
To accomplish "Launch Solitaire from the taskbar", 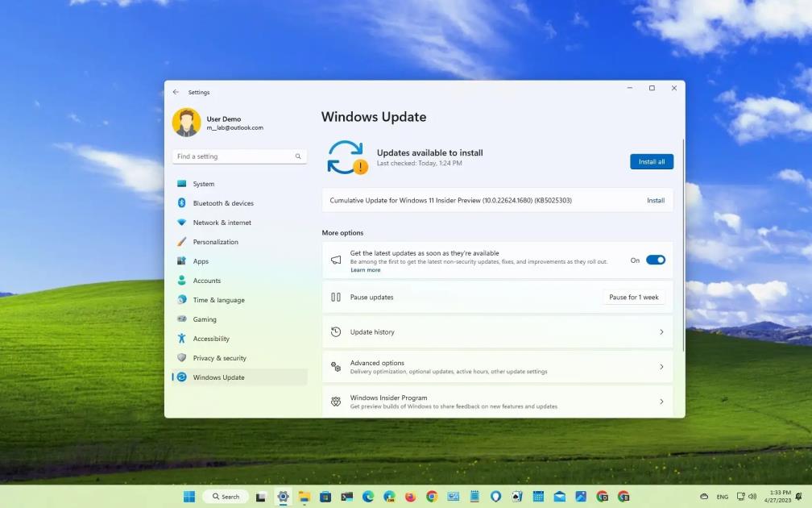I will [x=517, y=497].
